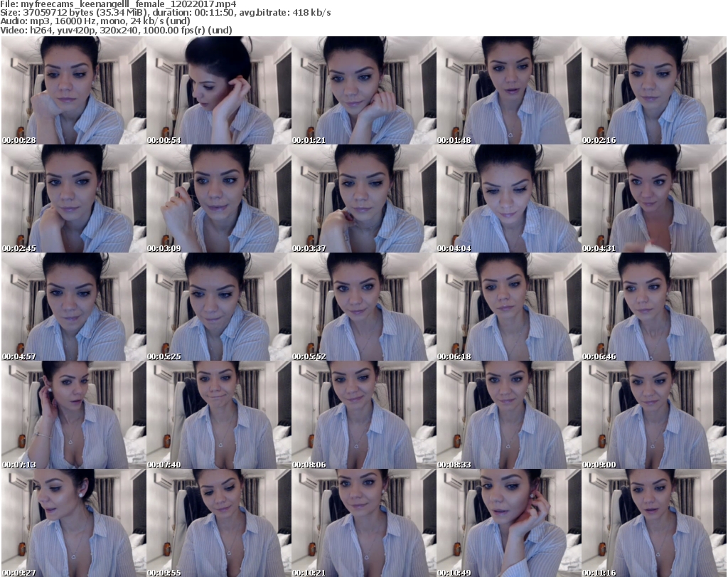Click the Size and duration info line
Screen dimensions: 728x577
166,13
